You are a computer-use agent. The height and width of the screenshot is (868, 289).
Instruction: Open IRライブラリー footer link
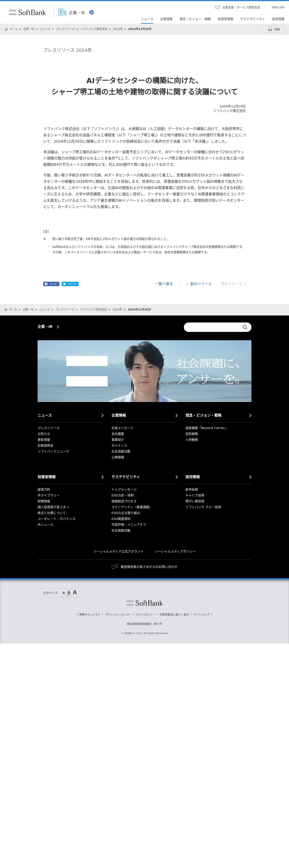[48, 496]
